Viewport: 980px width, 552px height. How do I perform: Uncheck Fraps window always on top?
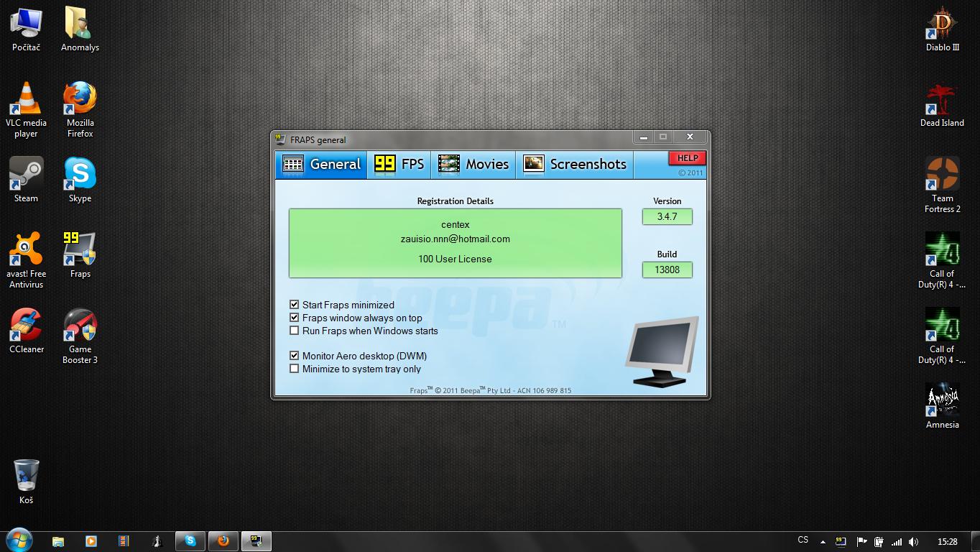click(x=294, y=318)
